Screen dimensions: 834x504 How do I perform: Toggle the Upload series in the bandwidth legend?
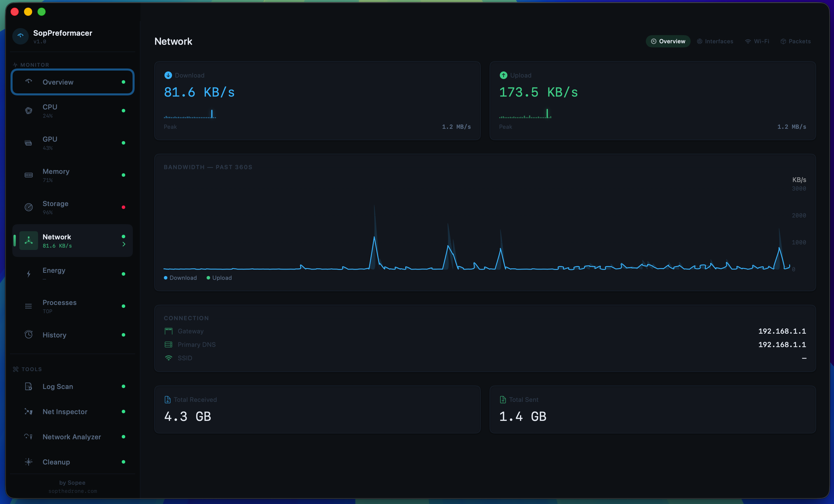click(219, 277)
